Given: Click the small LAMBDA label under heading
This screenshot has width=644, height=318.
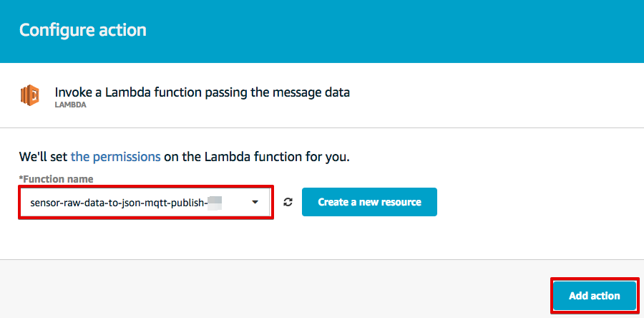Looking at the screenshot, I should point(71,105).
